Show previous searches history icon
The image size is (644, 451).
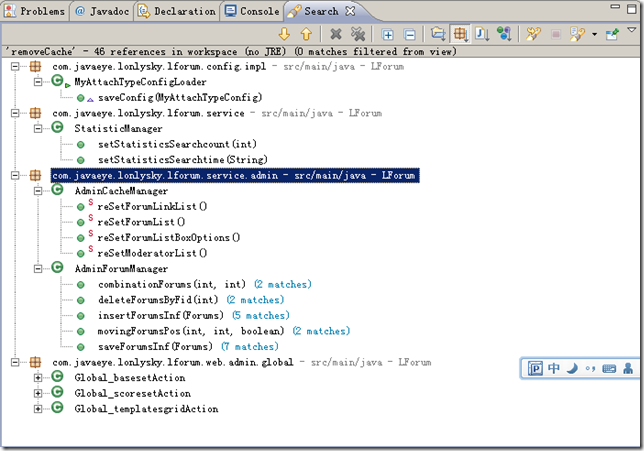coord(577,34)
